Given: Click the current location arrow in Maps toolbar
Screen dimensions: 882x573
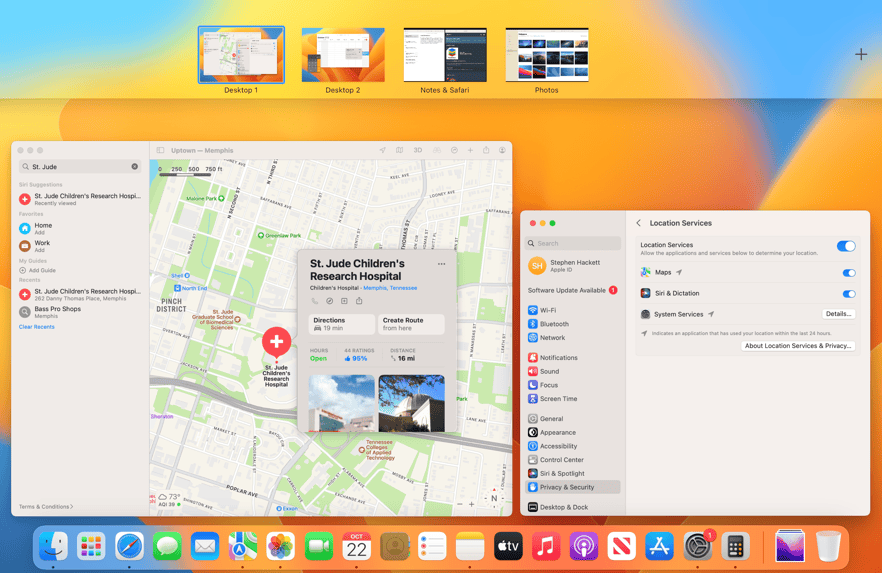Looking at the screenshot, I should click(382, 150).
